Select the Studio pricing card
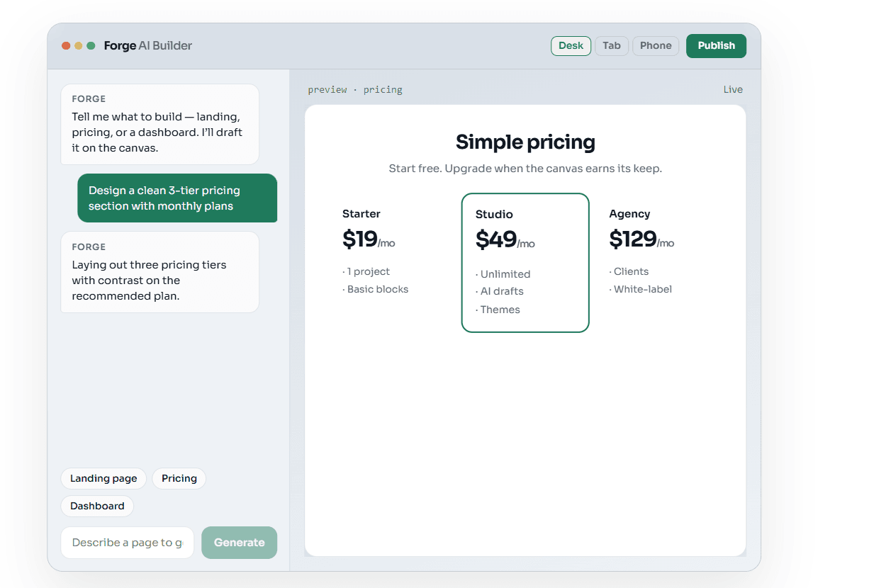Image resolution: width=869 pixels, height=588 pixels. point(525,263)
